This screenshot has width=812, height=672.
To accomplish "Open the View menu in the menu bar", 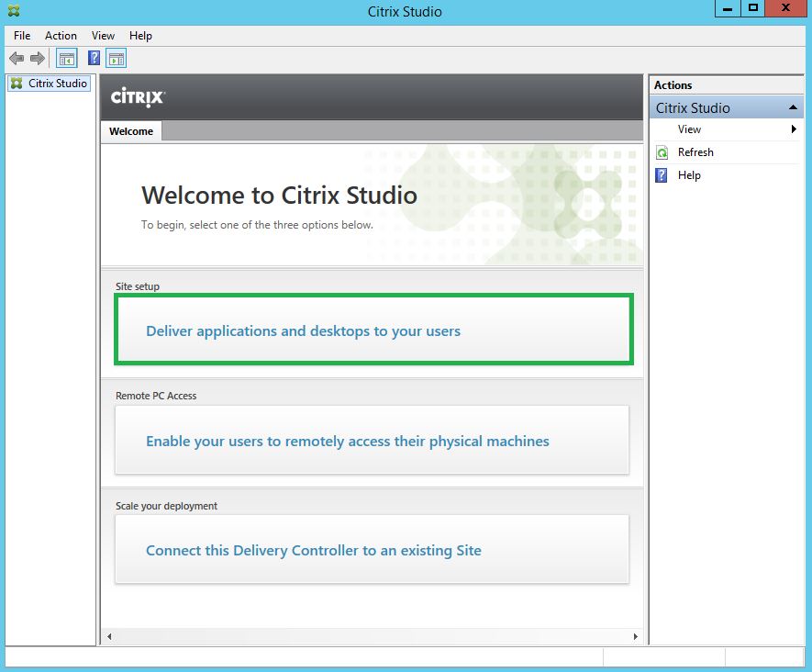I will click(103, 36).
